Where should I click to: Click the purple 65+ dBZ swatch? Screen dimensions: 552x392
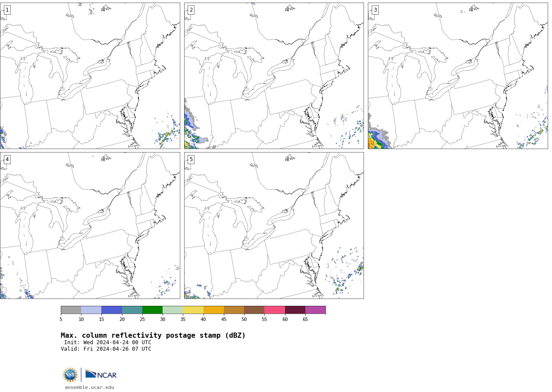[x=315, y=310]
